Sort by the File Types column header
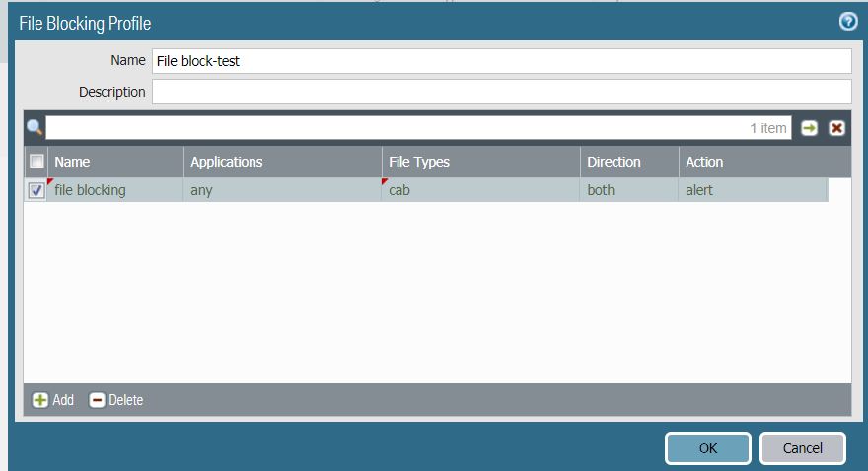This screenshot has width=868, height=471. click(x=481, y=162)
